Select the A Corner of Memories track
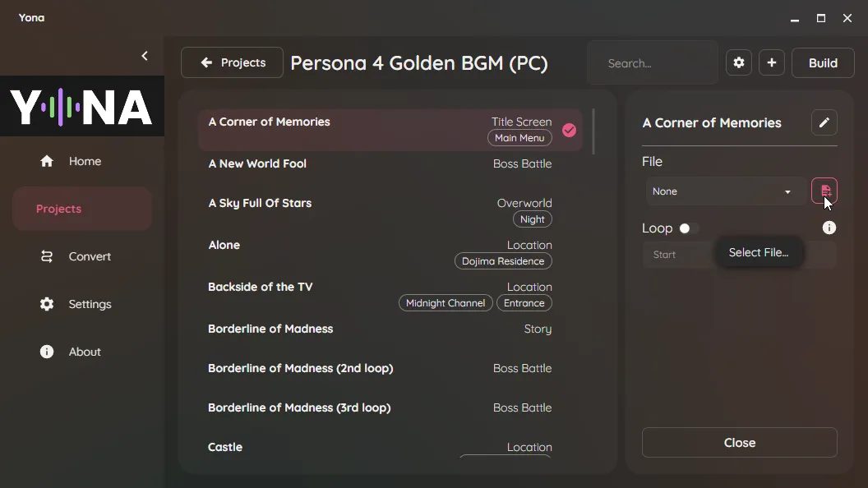The height and width of the screenshot is (488, 868). [390, 130]
